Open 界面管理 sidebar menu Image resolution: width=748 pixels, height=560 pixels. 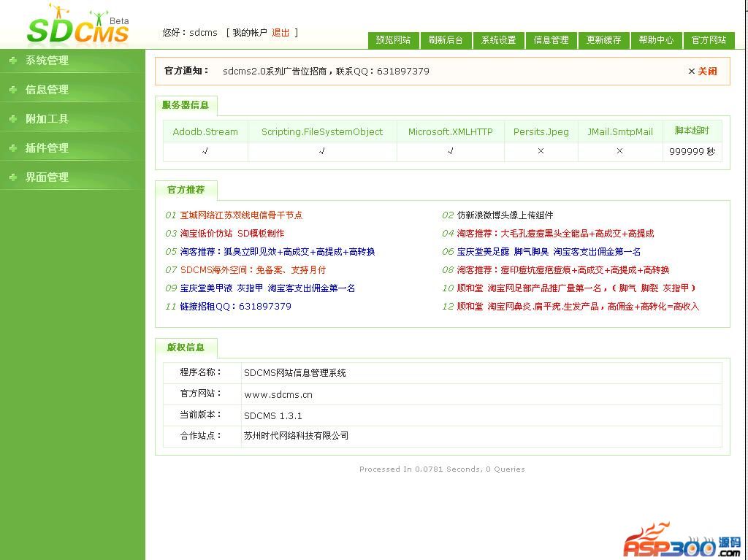[47, 177]
